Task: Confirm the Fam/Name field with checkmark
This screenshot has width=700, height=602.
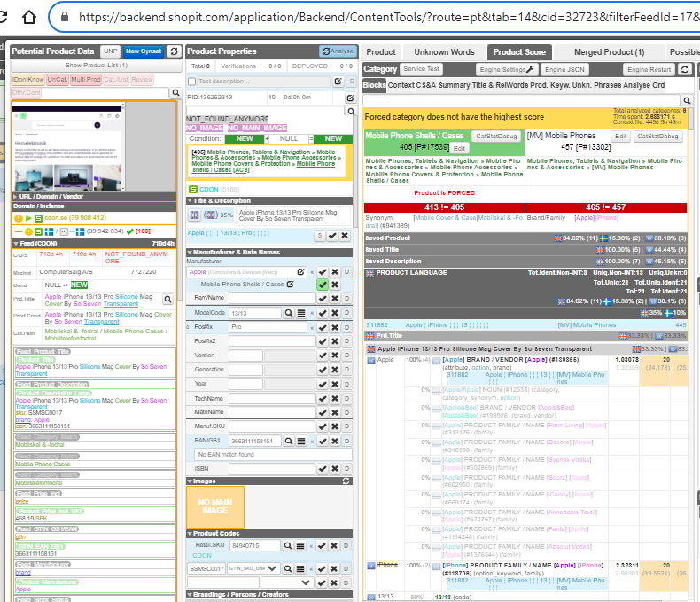Action: pos(323,298)
